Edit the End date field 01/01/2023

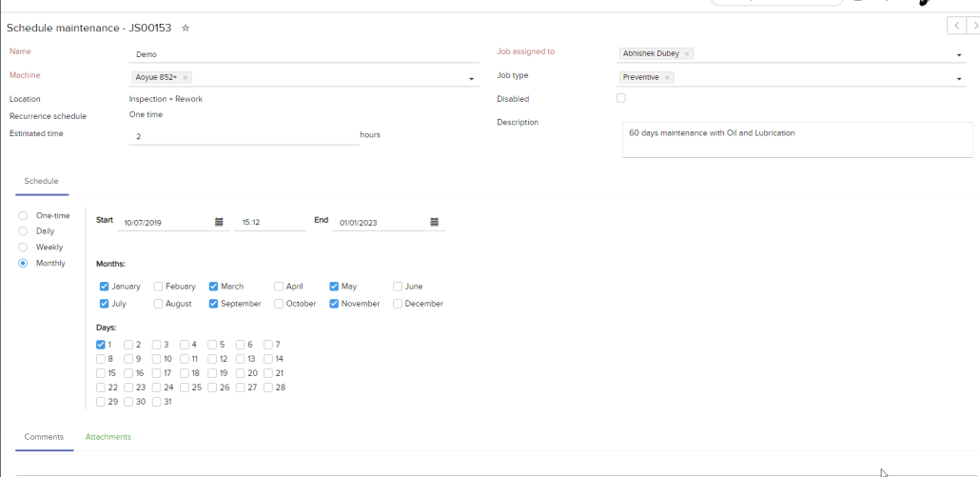coord(380,223)
